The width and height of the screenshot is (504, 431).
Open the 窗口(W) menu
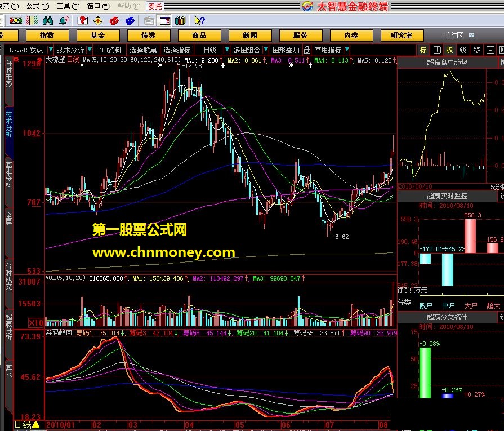pos(99,6)
